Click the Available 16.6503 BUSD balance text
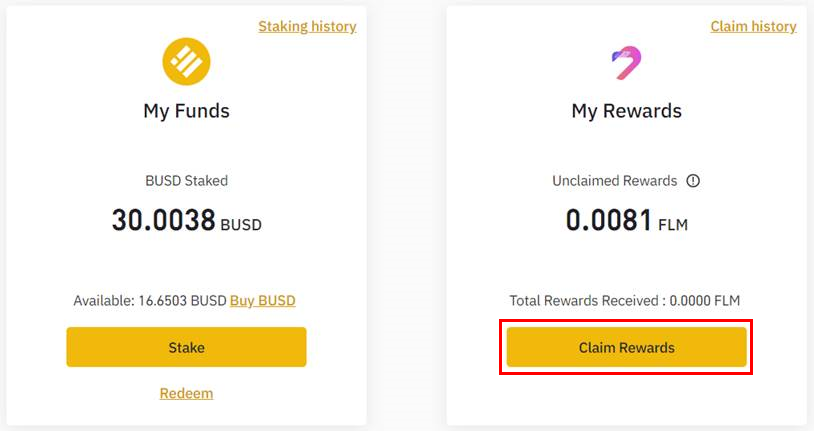Image resolution: width=814 pixels, height=431 pixels. pos(150,300)
